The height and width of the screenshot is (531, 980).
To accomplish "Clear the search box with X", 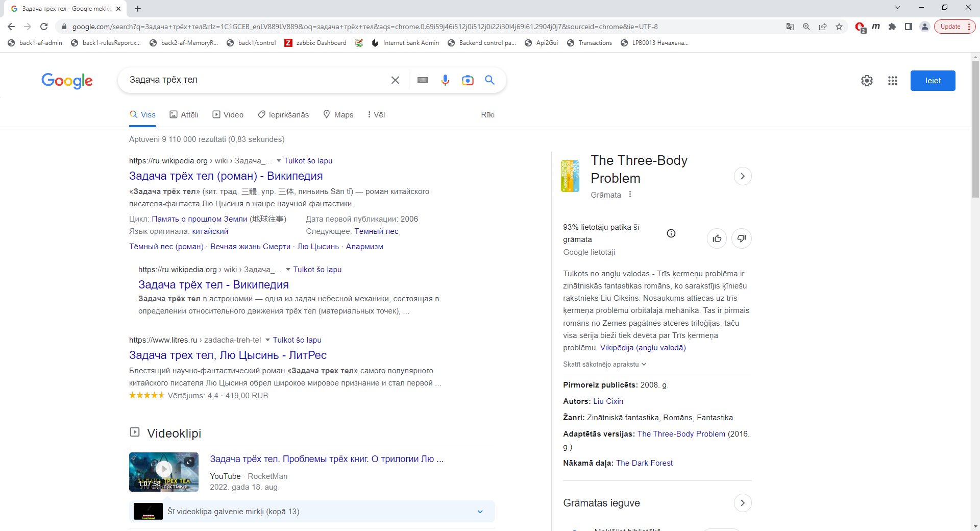I will 395,80.
